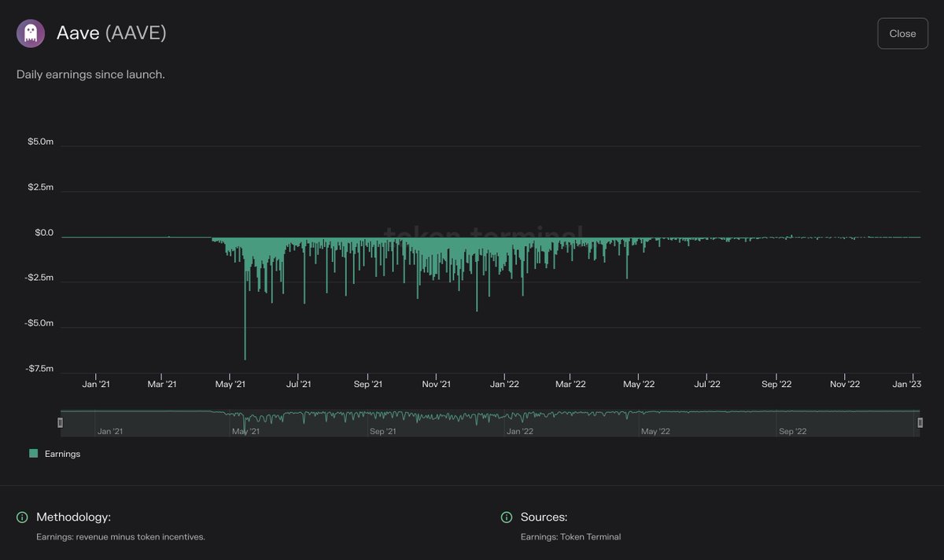This screenshot has width=944, height=560.
Task: Click the Sources heading
Action: [x=544, y=517]
